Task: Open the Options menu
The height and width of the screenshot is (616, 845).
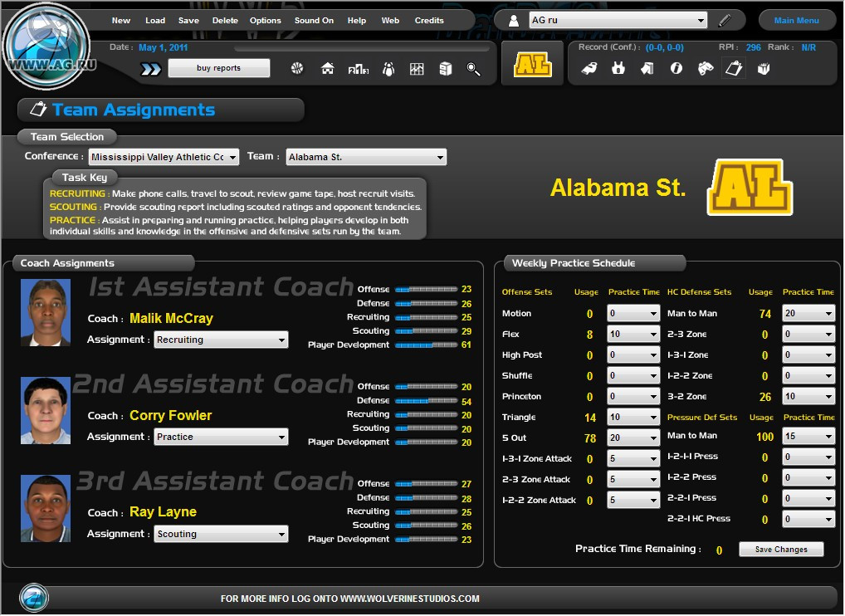Action: click(x=265, y=21)
